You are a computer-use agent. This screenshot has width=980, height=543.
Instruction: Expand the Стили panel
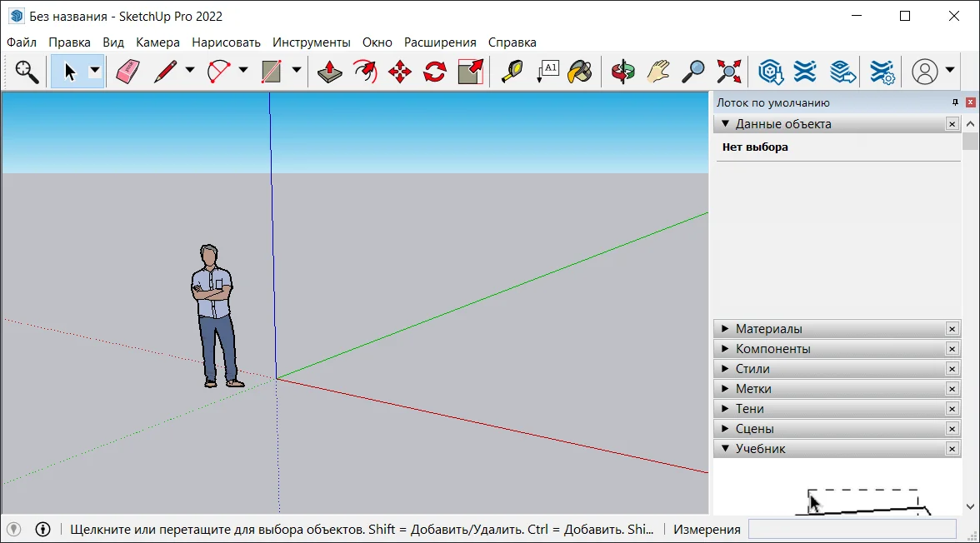pyautogui.click(x=837, y=369)
